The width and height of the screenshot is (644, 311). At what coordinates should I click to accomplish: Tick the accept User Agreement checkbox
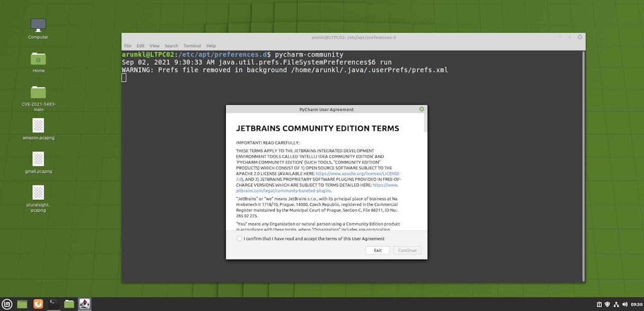coord(240,238)
